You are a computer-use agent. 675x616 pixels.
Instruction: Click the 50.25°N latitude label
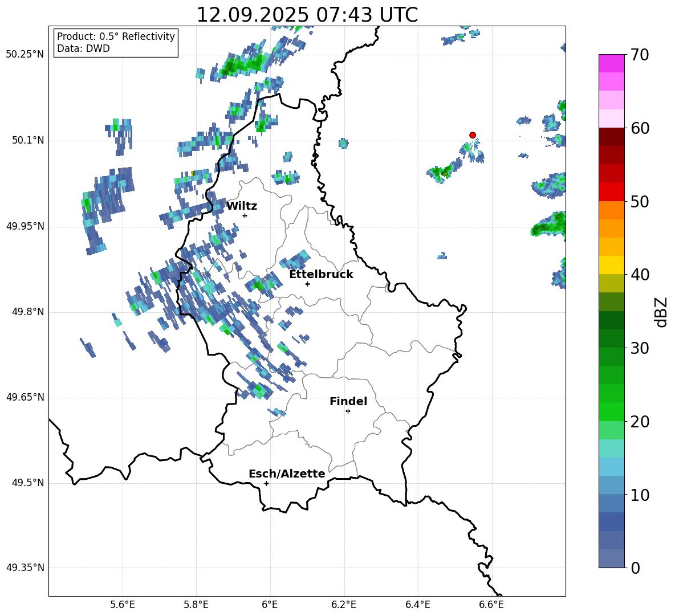click(x=25, y=55)
